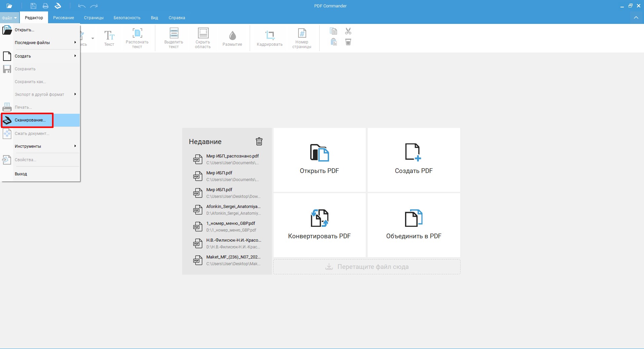Expand the Инструменты submenu
The width and height of the screenshot is (644, 349).
pos(46,146)
